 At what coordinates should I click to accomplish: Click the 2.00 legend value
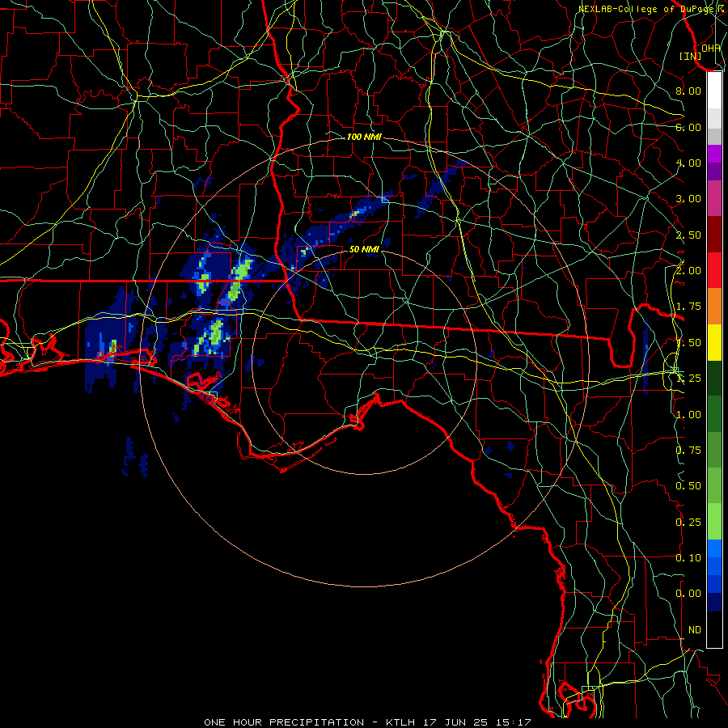(688, 271)
